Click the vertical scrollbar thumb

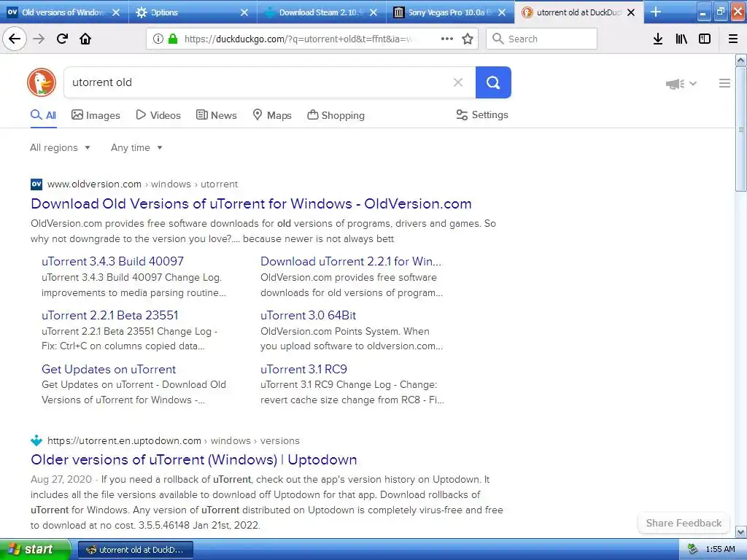pyautogui.click(x=741, y=128)
